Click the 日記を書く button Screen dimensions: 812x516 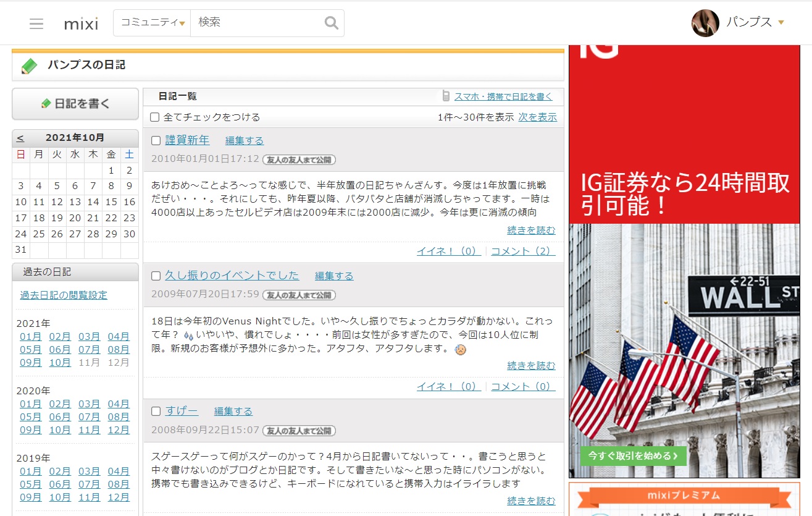75,104
